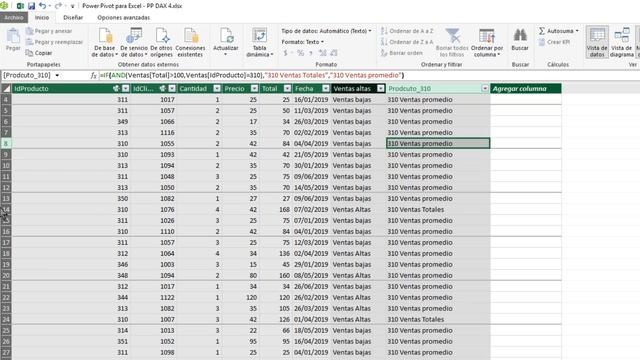This screenshot has width=640, height=360.
Task: Click the undo icon
Action: [42, 6]
